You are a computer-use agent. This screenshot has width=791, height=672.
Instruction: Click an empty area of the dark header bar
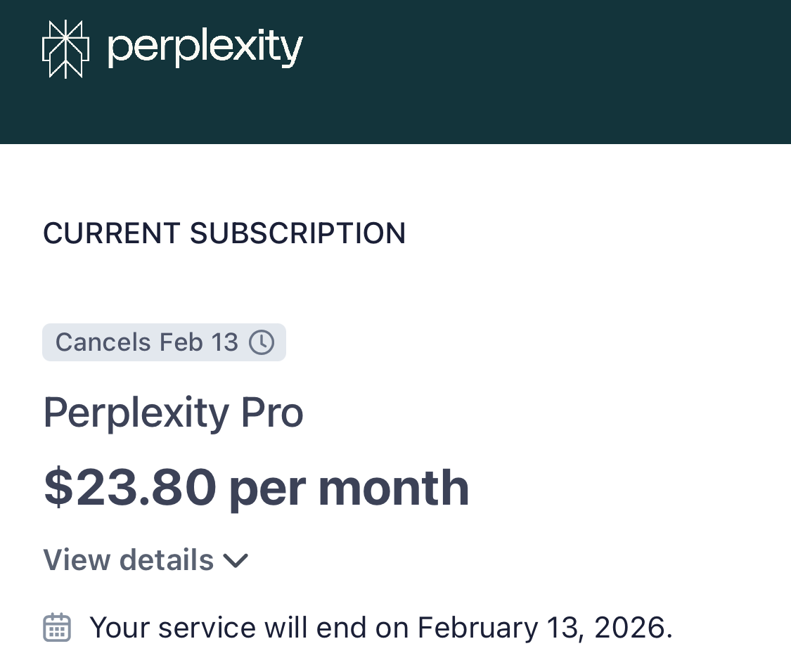548,70
